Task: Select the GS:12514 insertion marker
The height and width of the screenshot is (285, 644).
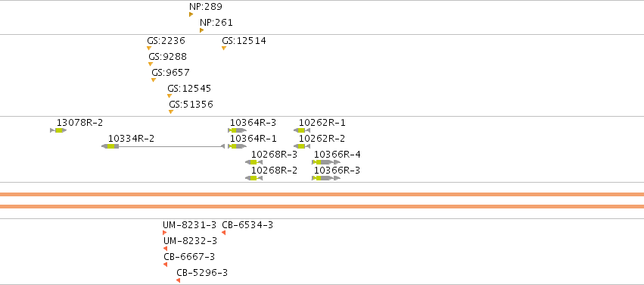Action: pos(224,48)
